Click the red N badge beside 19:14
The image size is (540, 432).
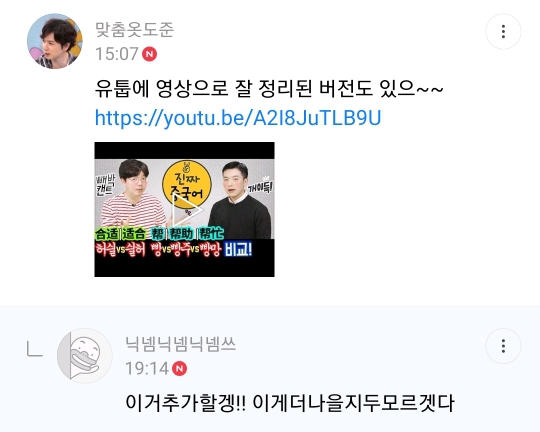tap(180, 369)
